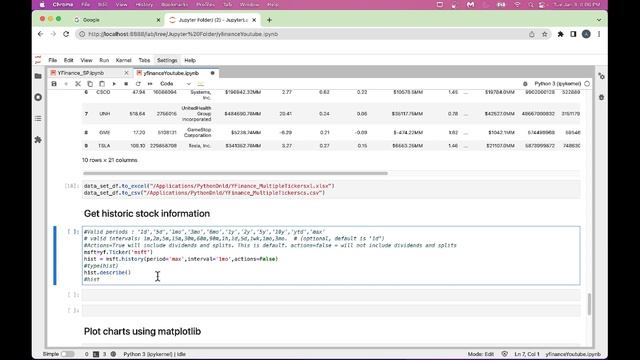Open Chrome profile avatar
This screenshot has height=360, width=640.
(x=586, y=34)
